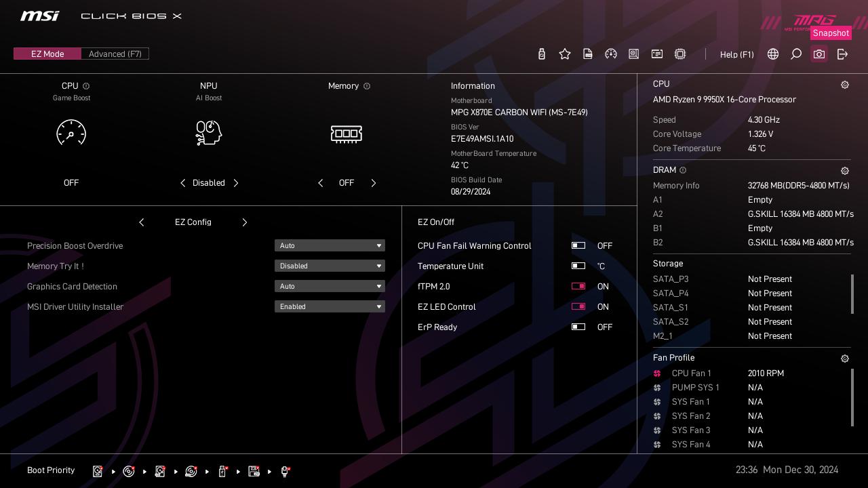Switch to the EZ Mode tab
This screenshot has height=488, width=868.
click(47, 54)
